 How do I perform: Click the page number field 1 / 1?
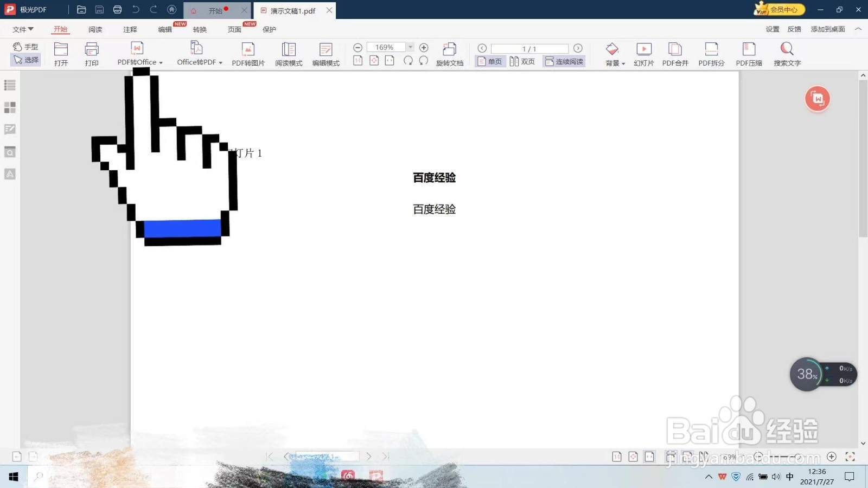tap(529, 48)
